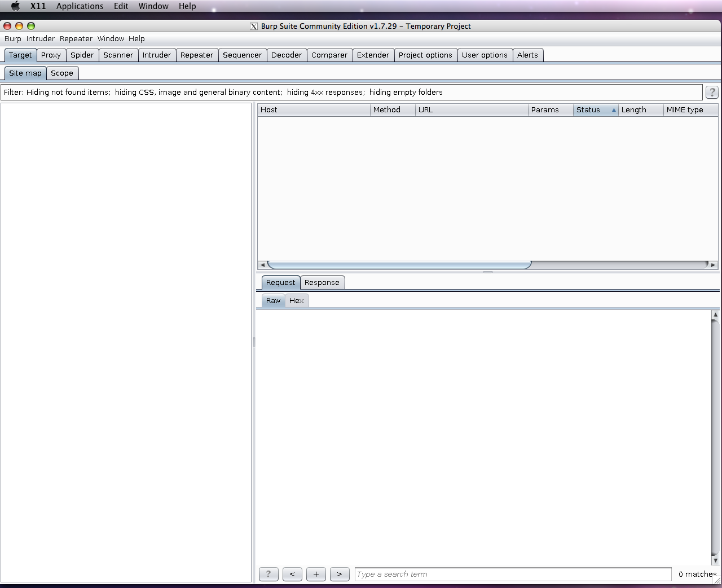Screen dimensions: 722x588
Task: Switch the editor to Hex view
Action: [x=297, y=301]
